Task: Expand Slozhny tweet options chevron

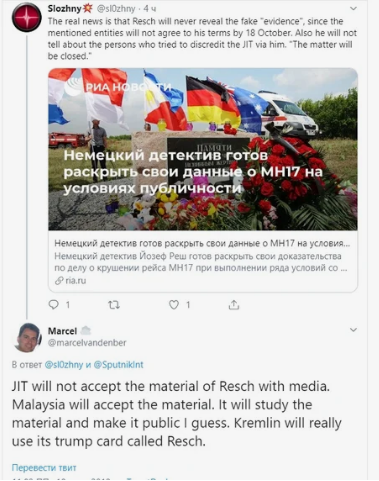Action: (353, 8)
